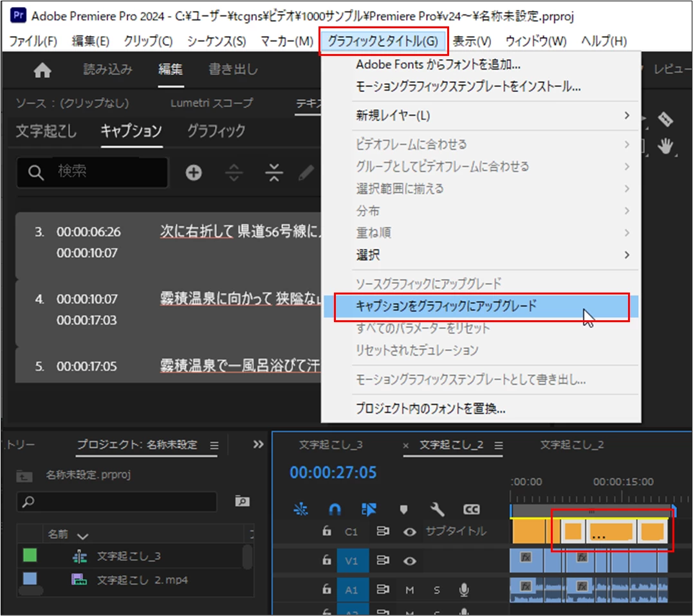This screenshot has height=616, width=693.
Task: Open caption track options CC icon
Action: (471, 509)
